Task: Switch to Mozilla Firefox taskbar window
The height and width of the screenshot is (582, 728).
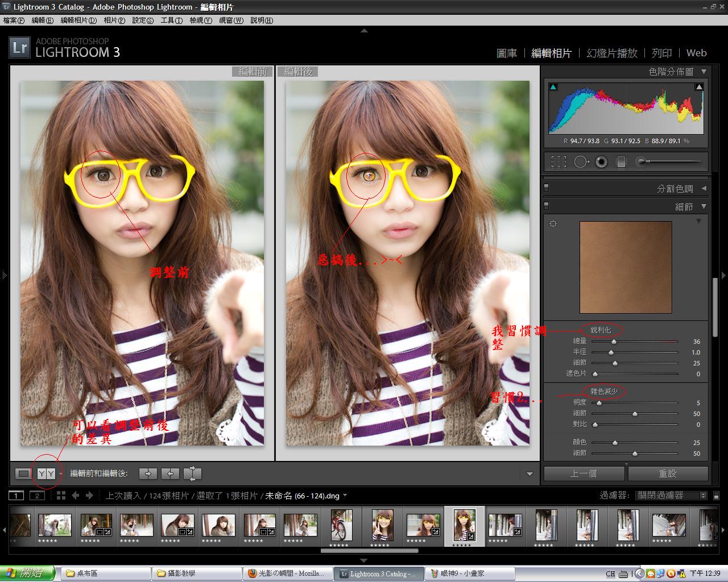Action: pyautogui.click(x=287, y=573)
